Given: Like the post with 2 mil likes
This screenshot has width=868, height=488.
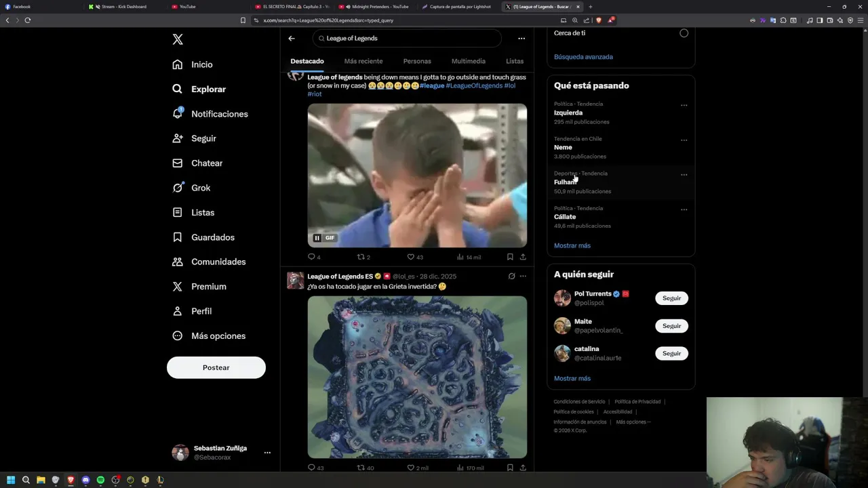Looking at the screenshot, I should 418,468.
